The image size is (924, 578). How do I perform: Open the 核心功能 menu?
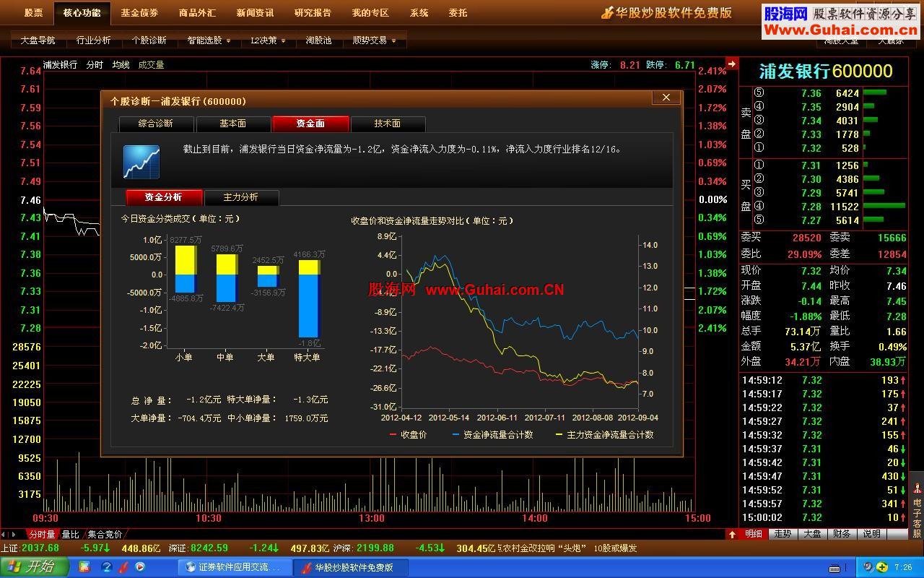pos(82,12)
